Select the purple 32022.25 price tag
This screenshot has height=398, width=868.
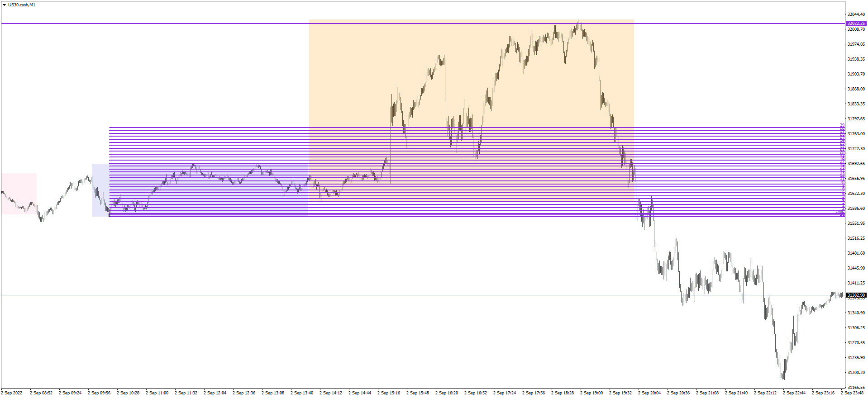tap(856, 24)
